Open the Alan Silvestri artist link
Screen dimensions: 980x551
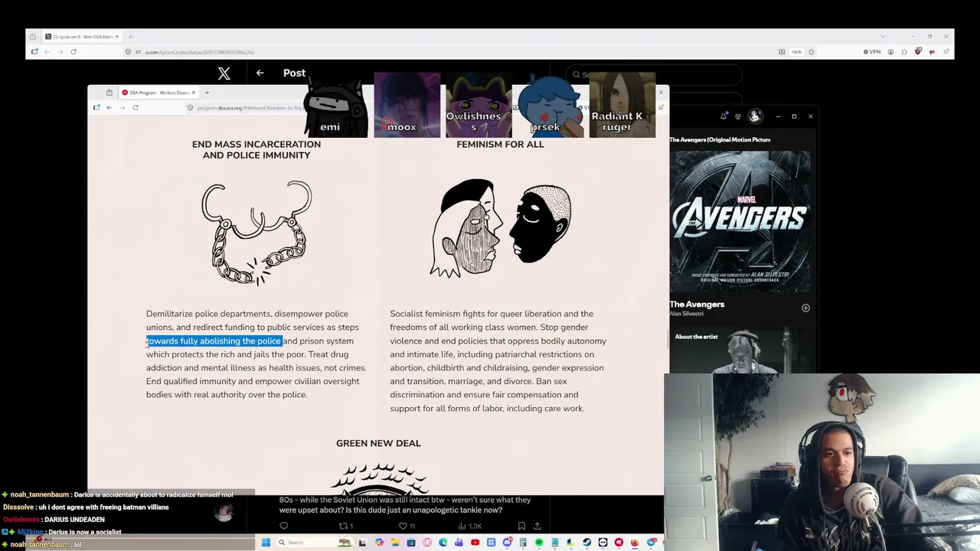686,315
